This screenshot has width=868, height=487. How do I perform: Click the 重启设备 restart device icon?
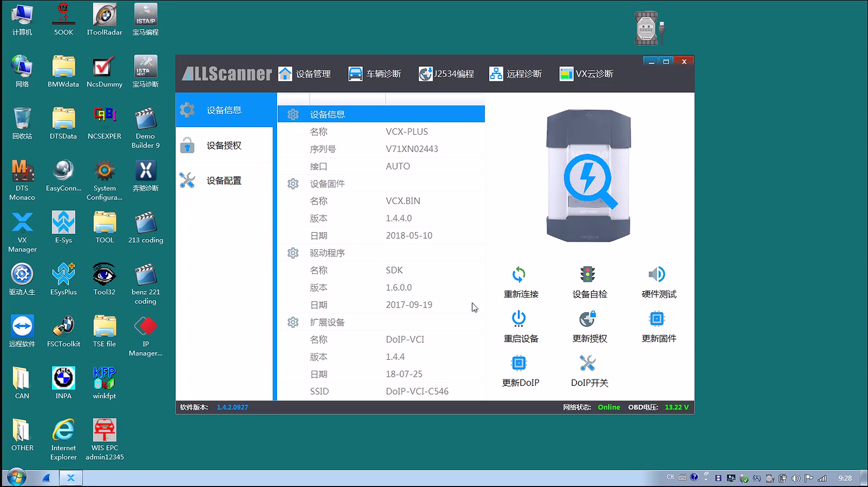(519, 319)
